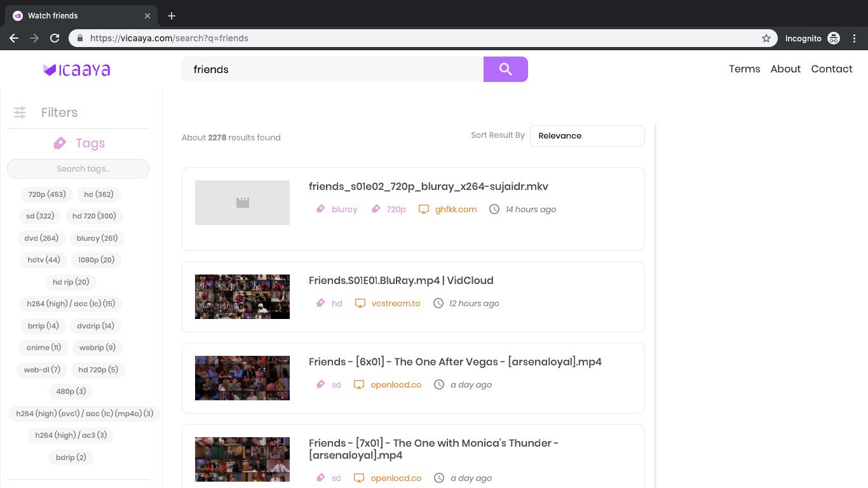Filter by hd (362) tag

[98, 194]
